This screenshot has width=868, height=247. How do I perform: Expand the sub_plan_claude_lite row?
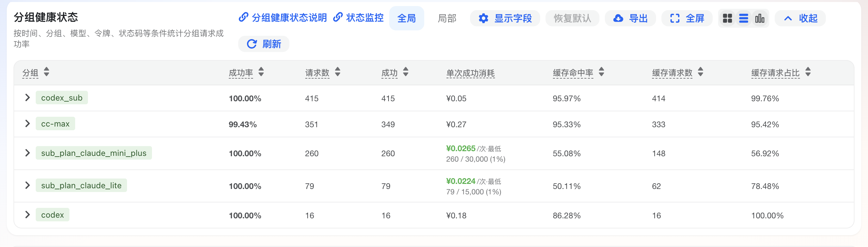[28, 185]
